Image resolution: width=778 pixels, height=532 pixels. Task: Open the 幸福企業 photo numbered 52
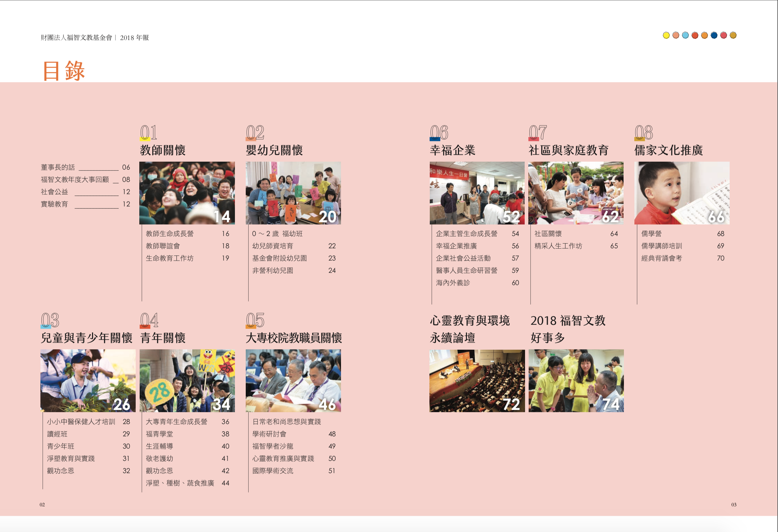point(477,193)
